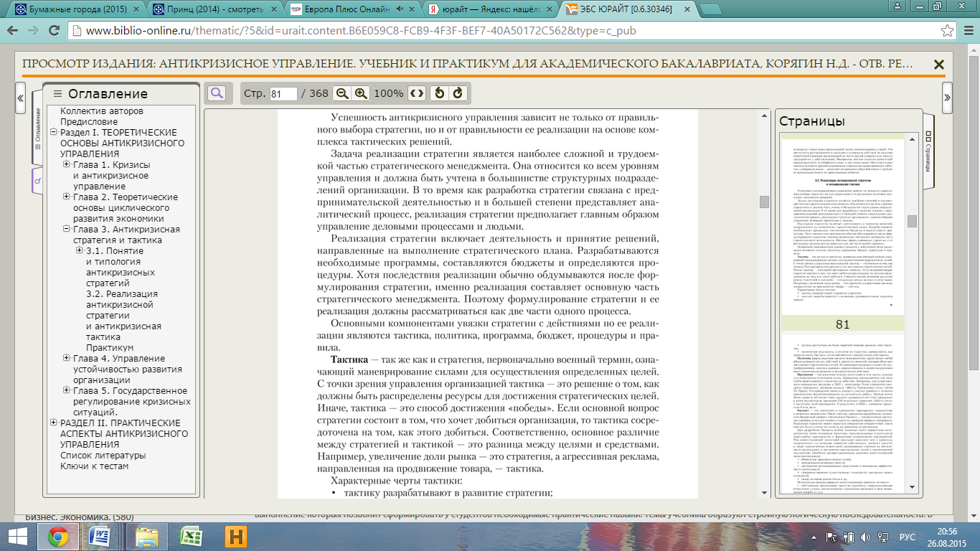Expand Глава 4. Управление устойчивостью node
Image resolution: width=980 pixels, height=551 pixels.
click(x=67, y=359)
